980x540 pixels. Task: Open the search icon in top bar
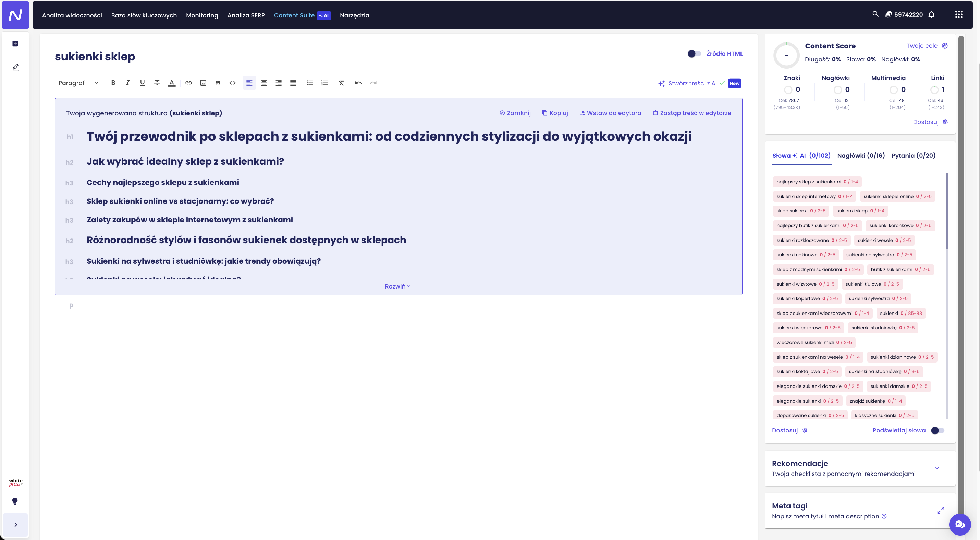pos(875,14)
